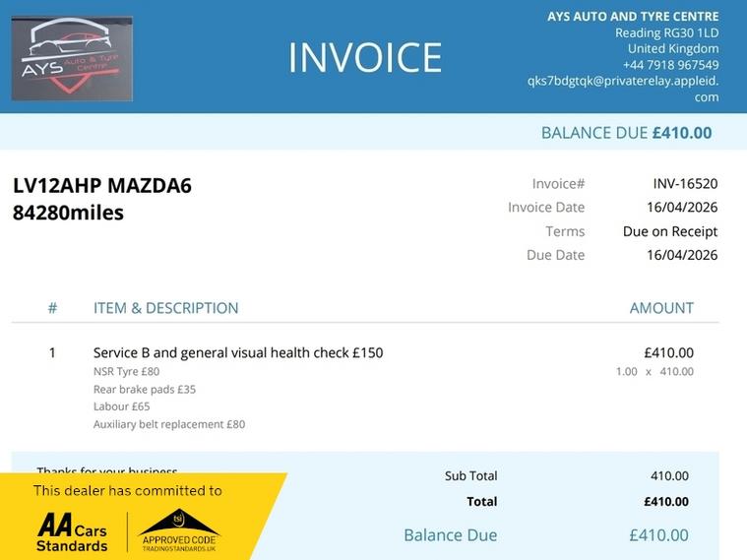Click the AMOUNT column header

pos(661,308)
